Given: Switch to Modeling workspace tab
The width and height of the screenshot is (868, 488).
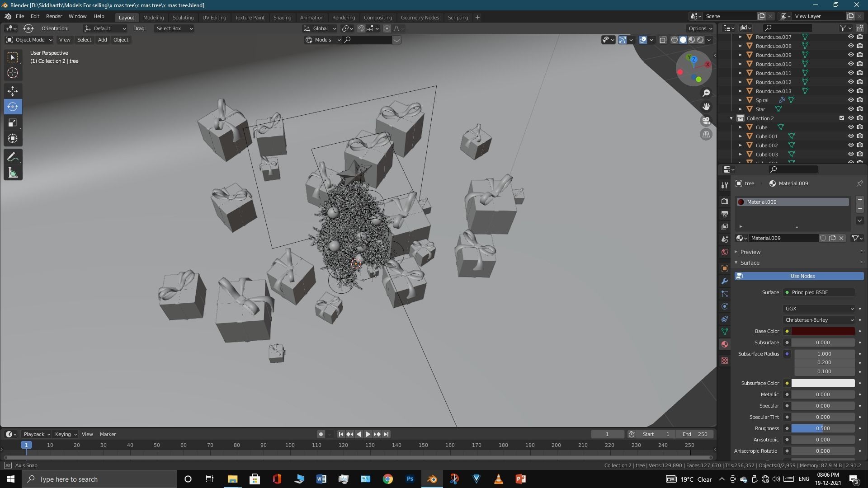Looking at the screenshot, I should pyautogui.click(x=153, y=17).
